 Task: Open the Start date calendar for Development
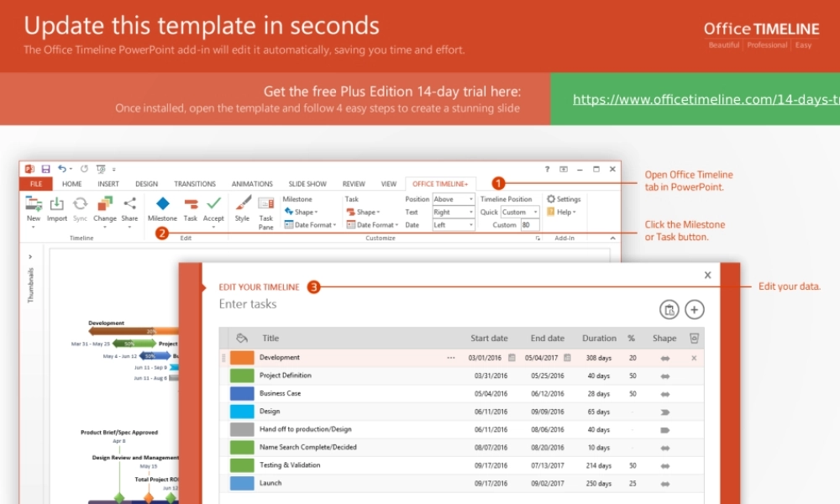512,358
